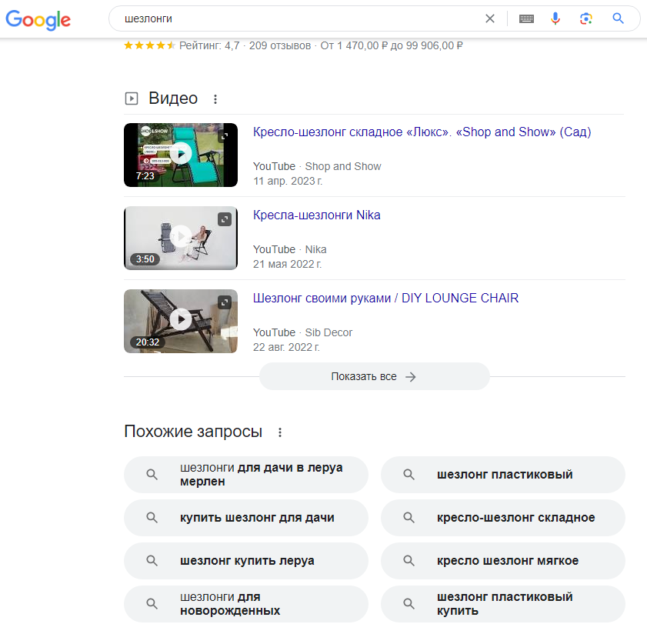Play the Люкс folding chair video

(x=180, y=155)
